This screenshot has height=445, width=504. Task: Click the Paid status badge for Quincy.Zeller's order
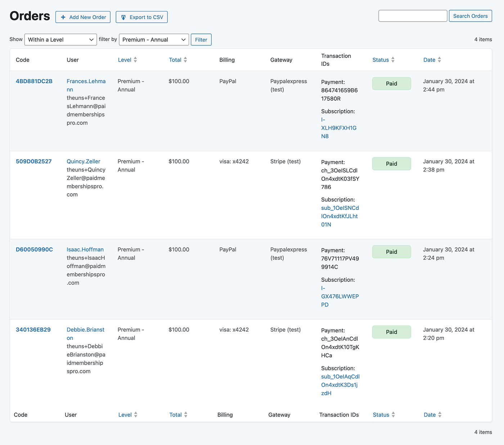tap(391, 163)
